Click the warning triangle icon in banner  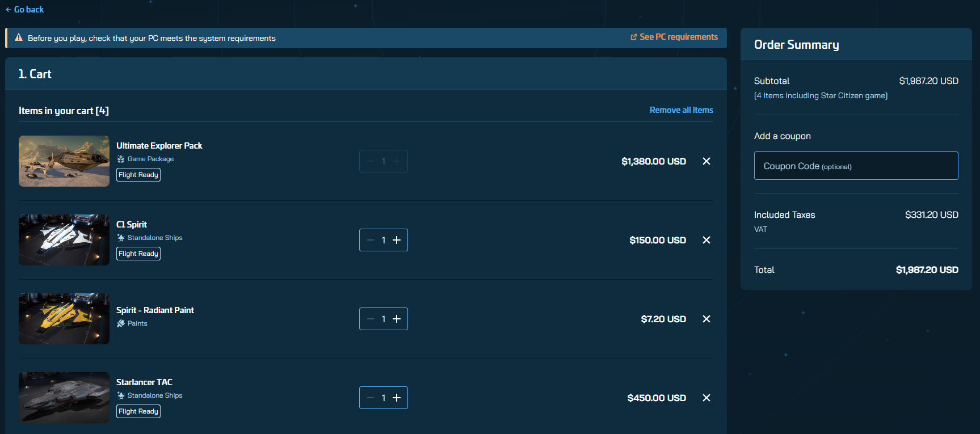coord(19,37)
